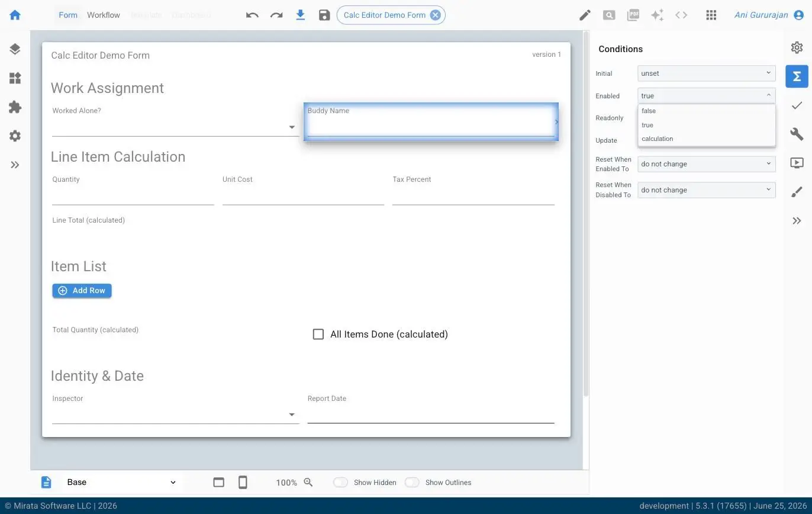Choose false in Enabled options
This screenshot has width=812, height=514.
707,111
